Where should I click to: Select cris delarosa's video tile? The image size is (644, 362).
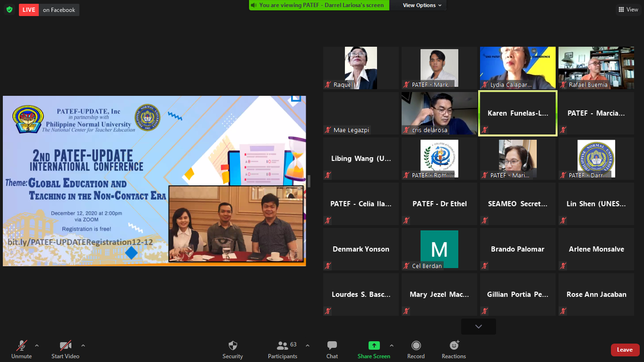[439, 113]
